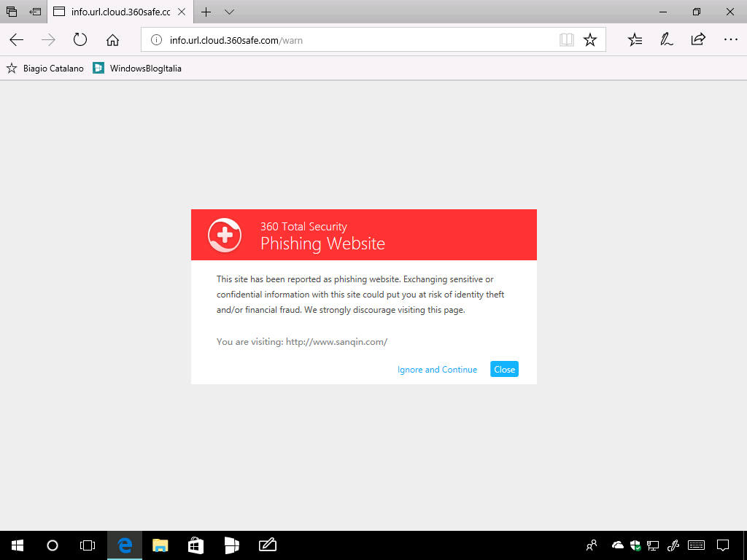
Task: Add this page to favorites star
Action: click(590, 40)
